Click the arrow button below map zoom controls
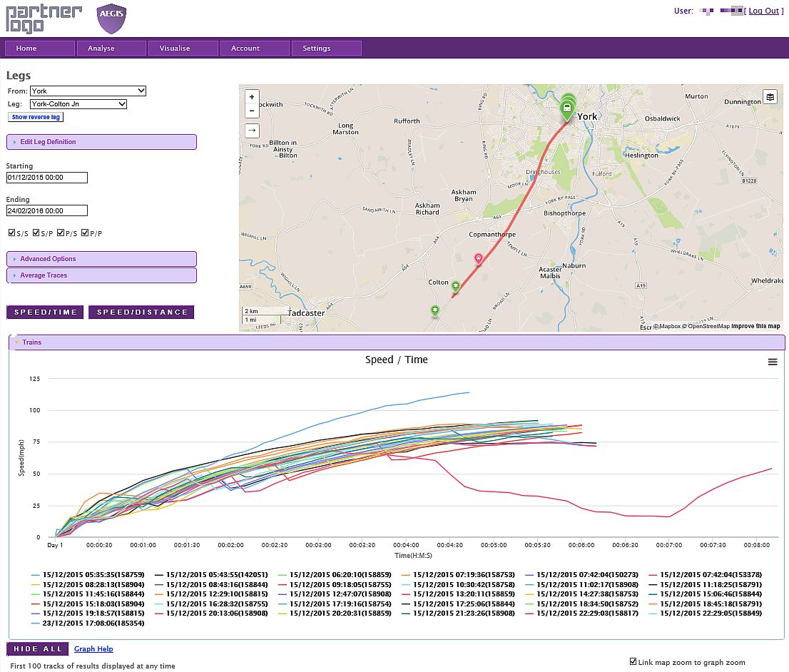789x672 pixels. (251, 131)
